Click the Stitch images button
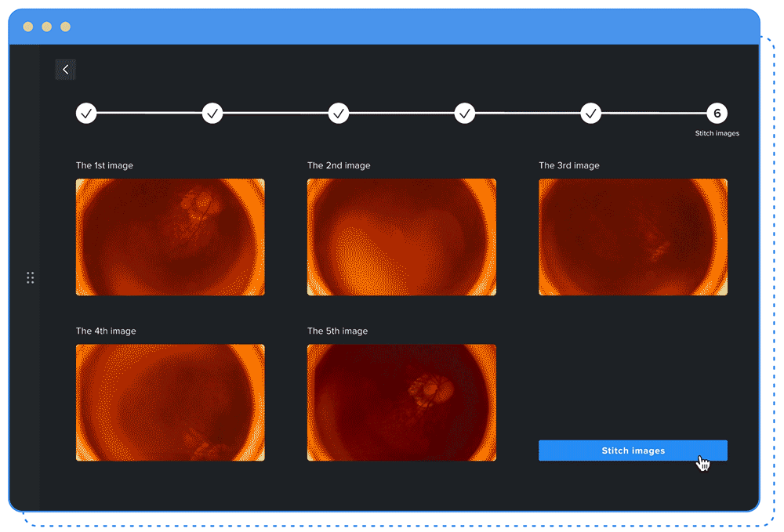 (x=633, y=451)
